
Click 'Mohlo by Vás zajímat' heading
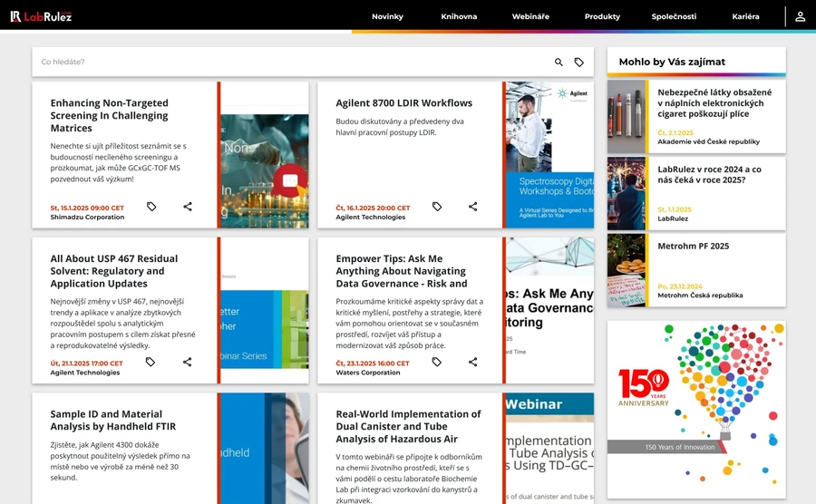click(x=672, y=62)
